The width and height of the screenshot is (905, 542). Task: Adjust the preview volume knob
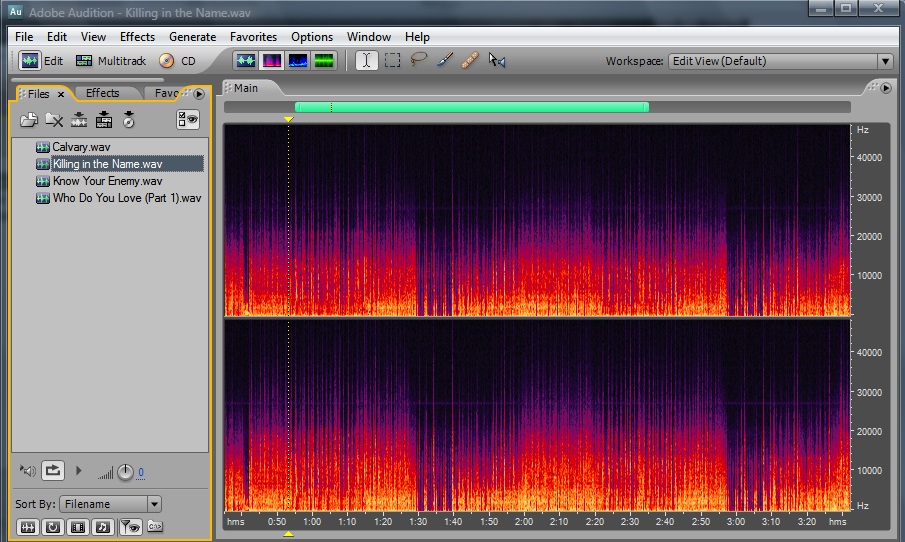click(125, 472)
